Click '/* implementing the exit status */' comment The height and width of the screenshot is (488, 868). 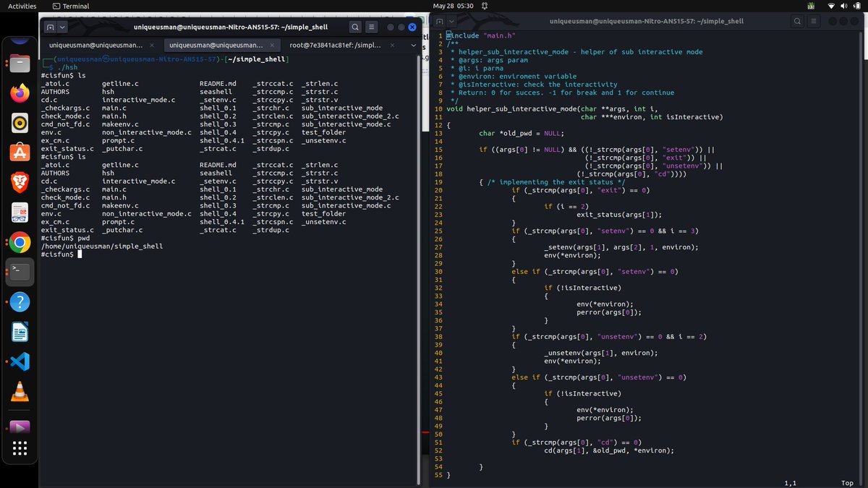point(556,181)
